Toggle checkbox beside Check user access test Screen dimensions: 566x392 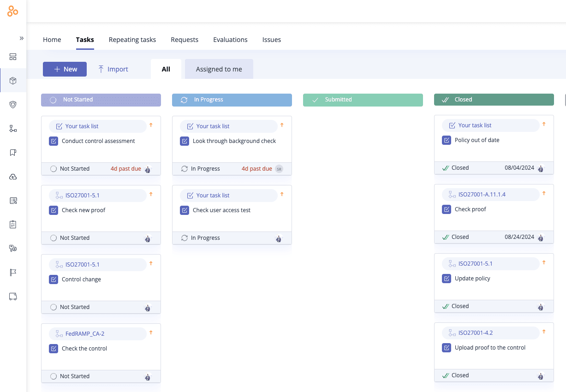click(185, 210)
